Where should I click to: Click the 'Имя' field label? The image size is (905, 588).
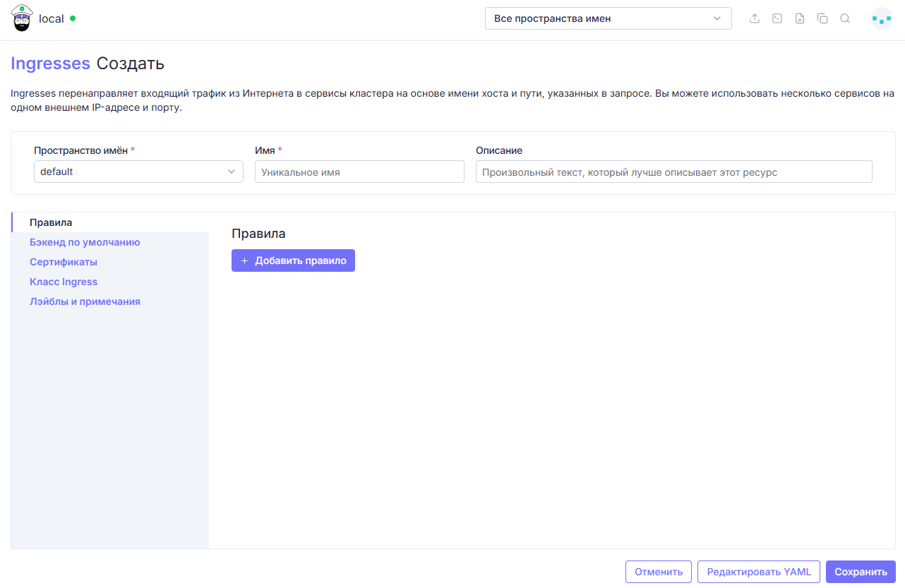point(265,150)
